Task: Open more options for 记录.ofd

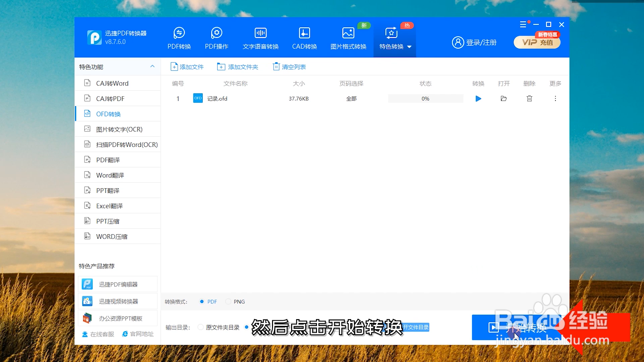Action: click(555, 99)
